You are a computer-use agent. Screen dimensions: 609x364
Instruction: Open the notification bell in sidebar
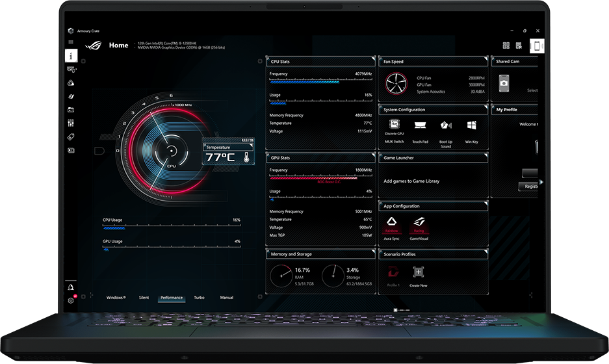point(71,287)
